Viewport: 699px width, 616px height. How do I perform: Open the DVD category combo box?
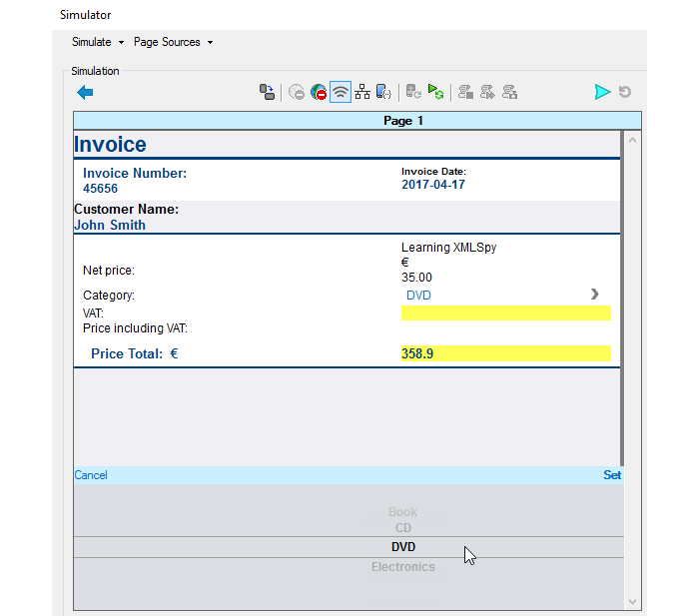pyautogui.click(x=499, y=296)
